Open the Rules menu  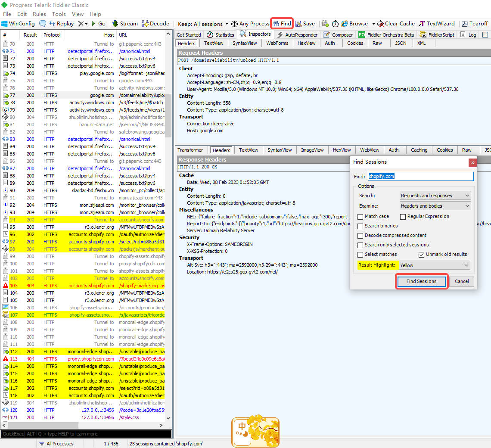click(x=39, y=14)
